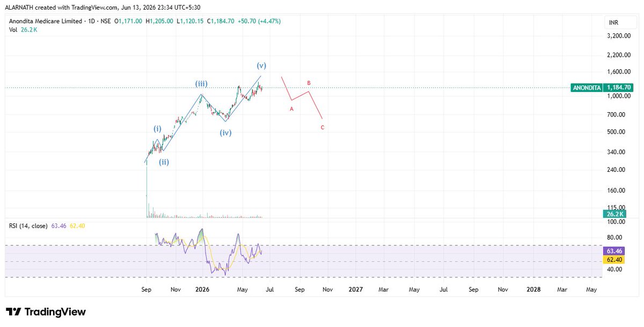Click the 3,200.00 price axis label

click(619, 36)
